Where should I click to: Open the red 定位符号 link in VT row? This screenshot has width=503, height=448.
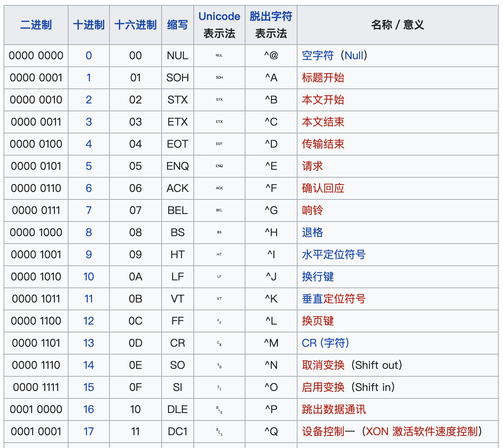[345, 299]
